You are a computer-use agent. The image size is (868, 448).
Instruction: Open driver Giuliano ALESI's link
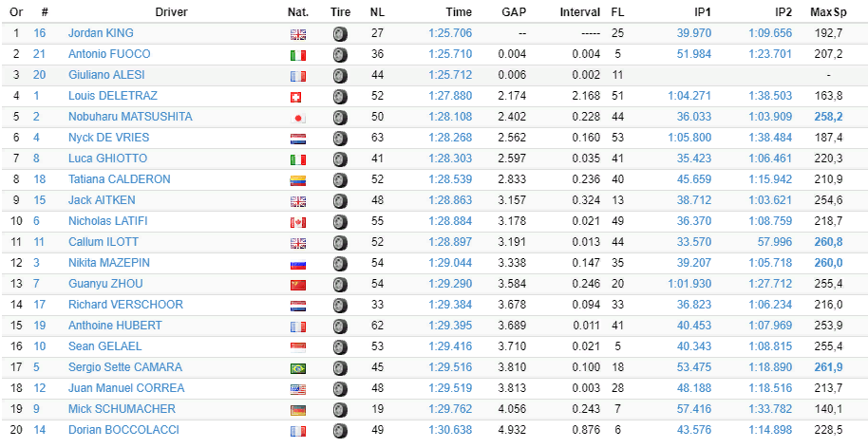(x=107, y=75)
